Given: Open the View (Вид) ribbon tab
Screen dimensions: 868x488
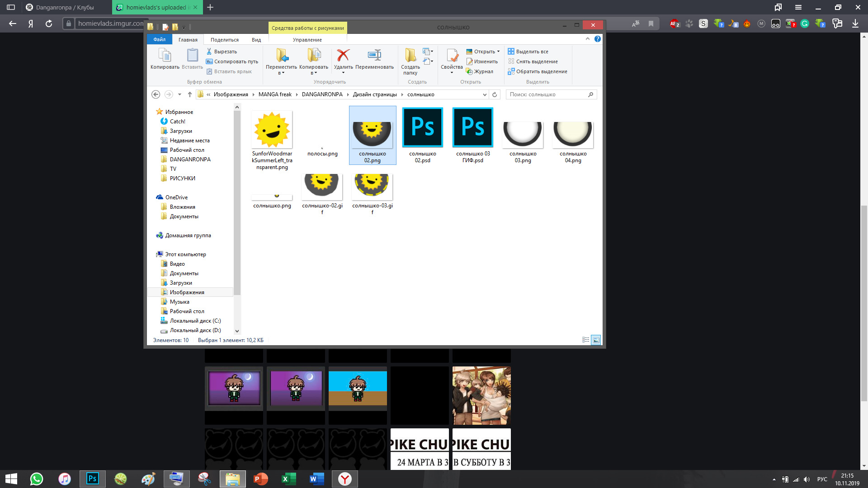Looking at the screenshot, I should pyautogui.click(x=256, y=40).
